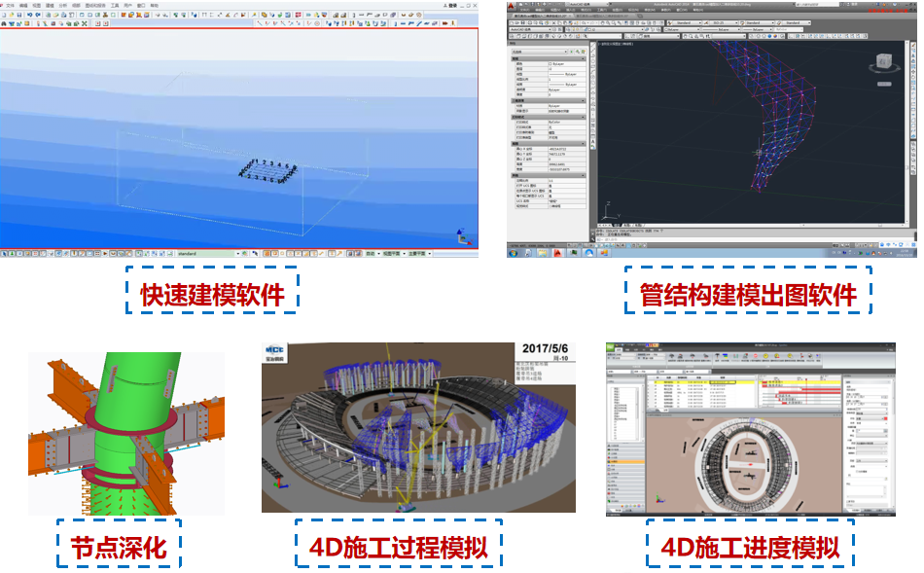Click the AutoCAD icon on Windows taskbar
This screenshot has width=924, height=573.
(558, 253)
